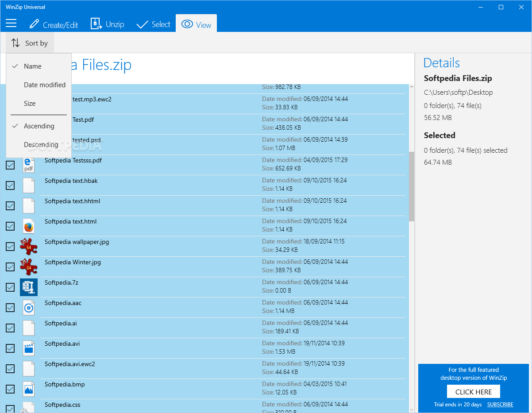Image resolution: width=532 pixels, height=413 pixels.
Task: Click size 652.69 KB of Softpedia Testsss.pdf
Action: coord(288,168)
